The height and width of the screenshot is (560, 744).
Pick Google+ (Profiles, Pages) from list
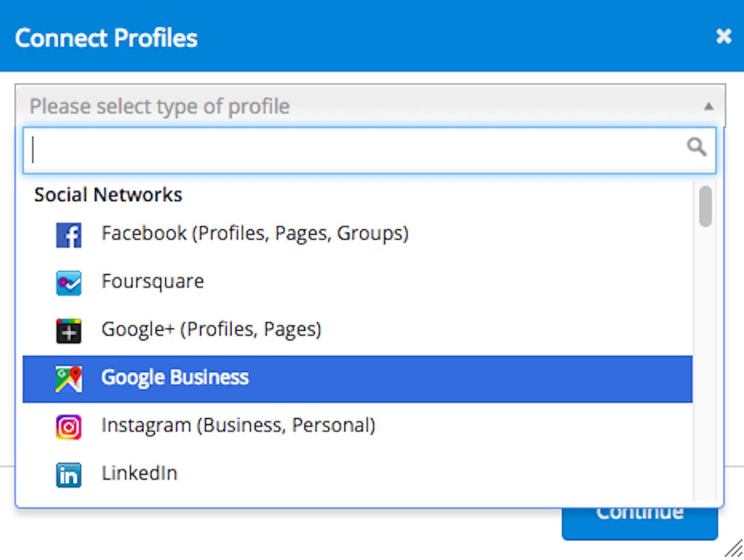[x=358, y=331]
